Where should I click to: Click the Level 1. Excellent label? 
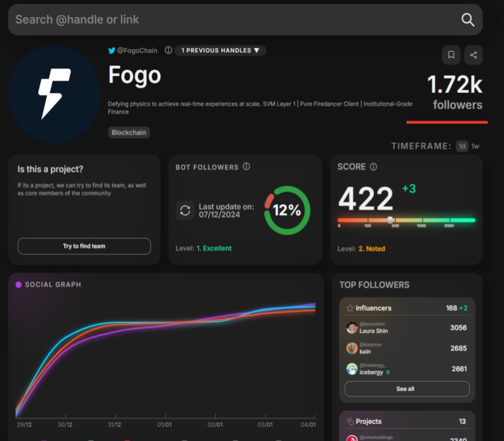point(204,249)
